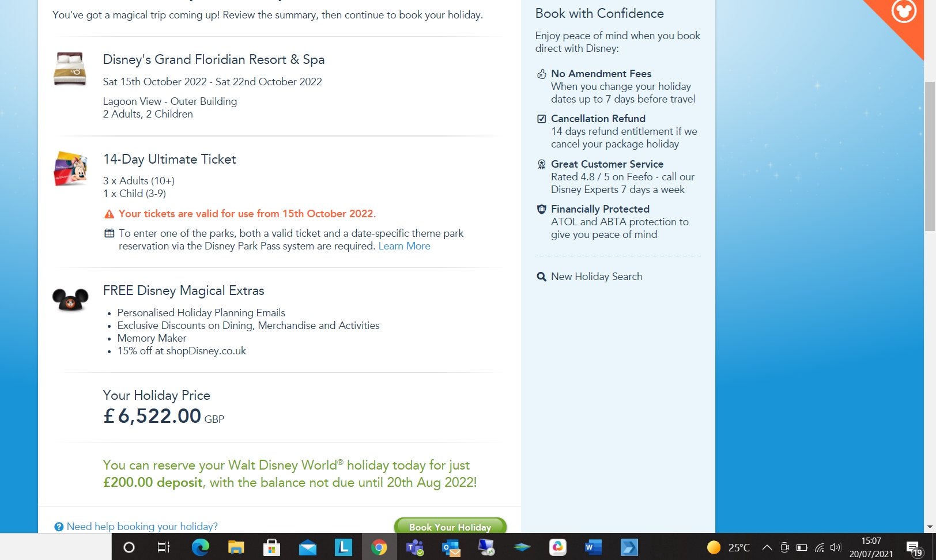Click the Your Holiday Price label
Screen dimensions: 936x560
pos(157,395)
